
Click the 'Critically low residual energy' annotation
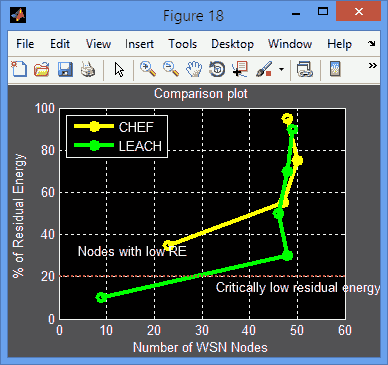(298, 288)
